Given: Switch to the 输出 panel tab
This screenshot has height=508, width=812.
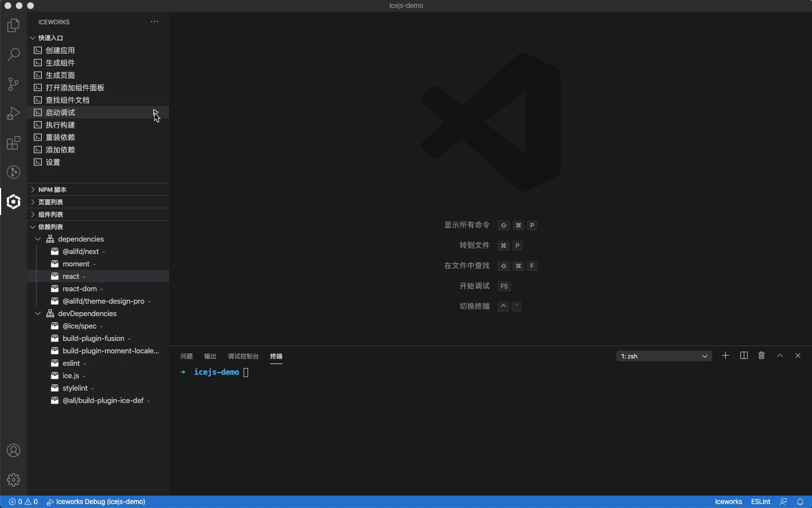Looking at the screenshot, I should pos(210,356).
